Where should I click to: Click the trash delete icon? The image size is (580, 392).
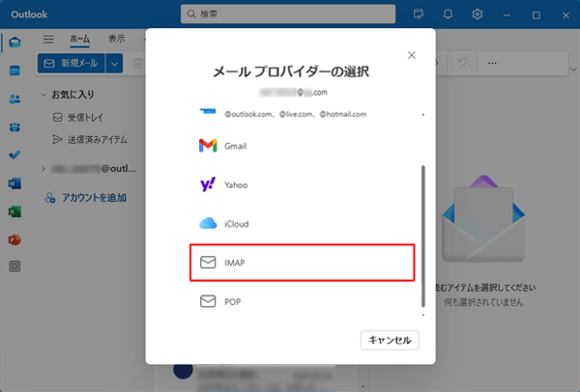click(137, 63)
